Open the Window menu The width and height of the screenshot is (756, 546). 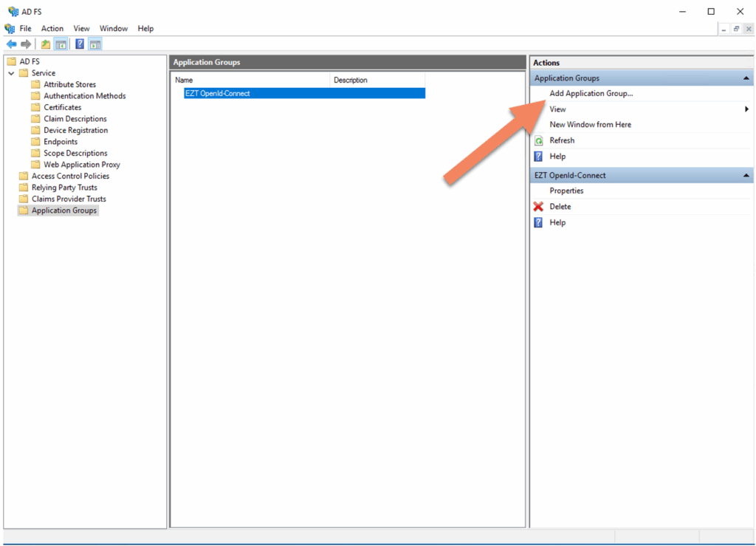114,28
